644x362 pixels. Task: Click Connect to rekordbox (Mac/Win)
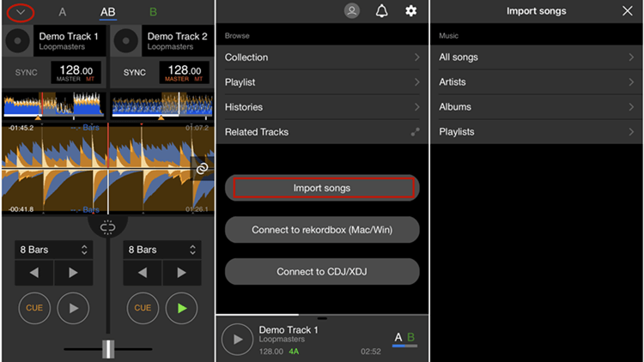point(322,230)
